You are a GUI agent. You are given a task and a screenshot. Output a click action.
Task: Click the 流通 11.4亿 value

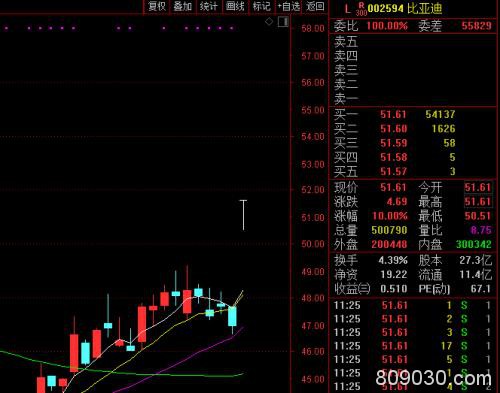coord(476,274)
